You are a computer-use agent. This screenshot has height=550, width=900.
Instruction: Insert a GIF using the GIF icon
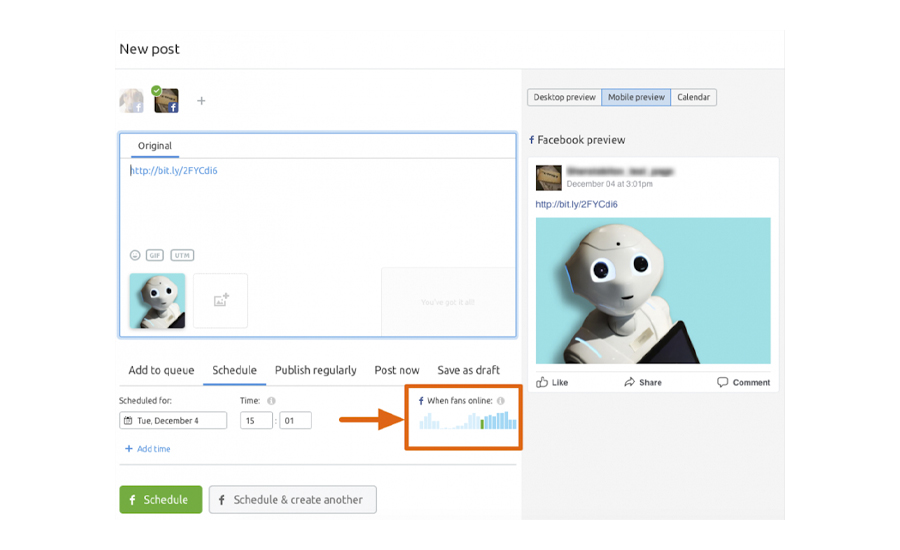click(x=155, y=255)
